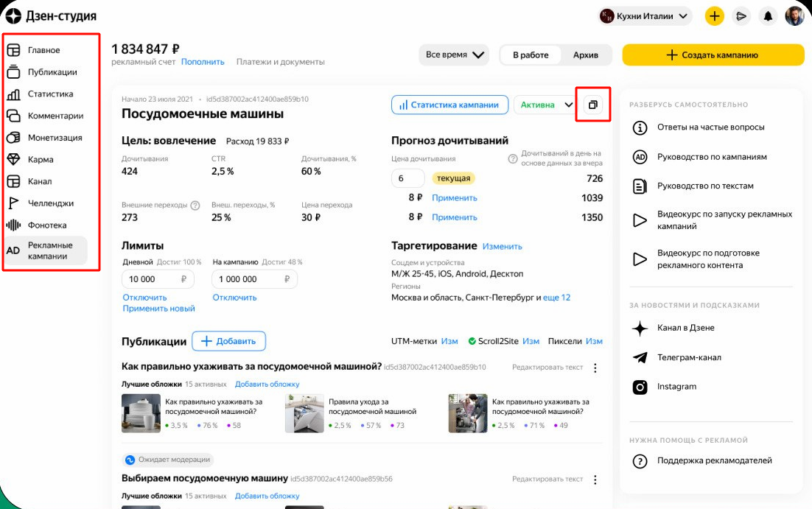Click Создать кампанию button
Image resolution: width=812 pixels, height=509 pixels.
tap(713, 55)
